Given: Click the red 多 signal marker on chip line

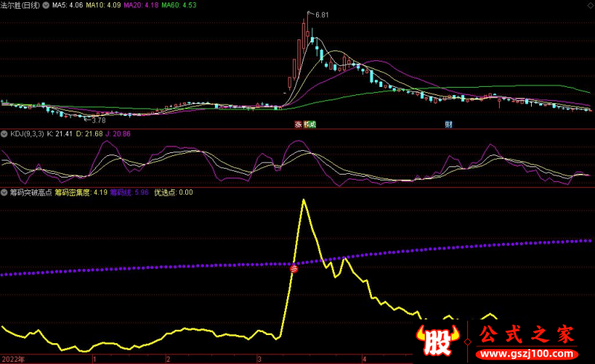Looking at the screenshot, I should point(294,269).
